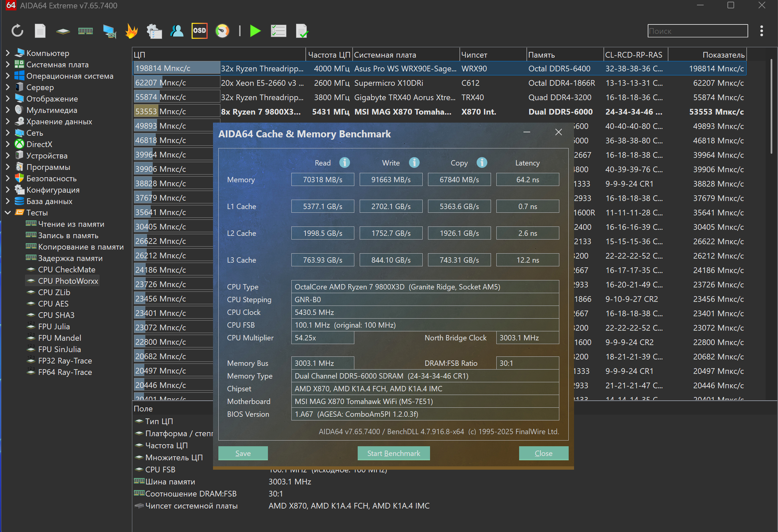Expand the Компьютер tree node
778x532 pixels.
pyautogui.click(x=8, y=53)
